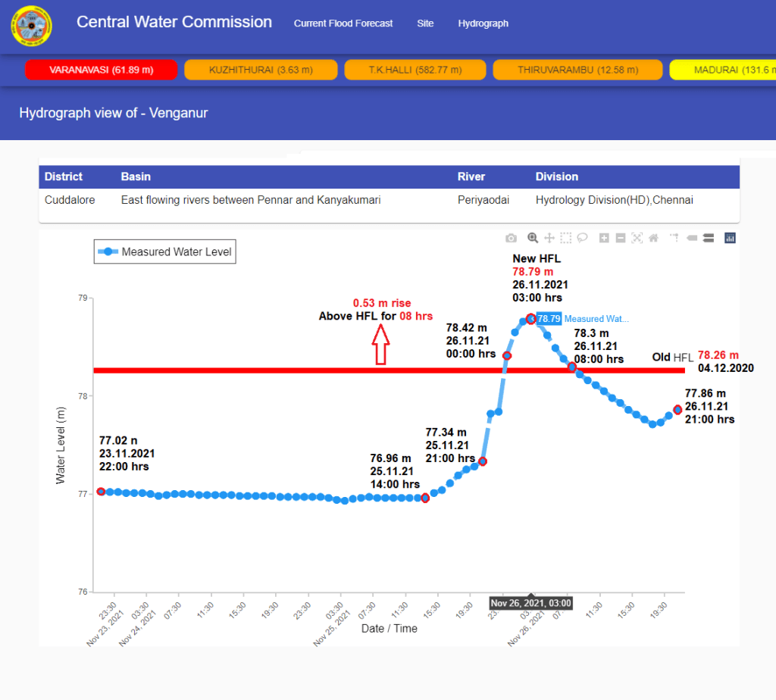Toggle spike lines in chart toolbar
Image resolution: width=776 pixels, height=700 pixels.
pyautogui.click(x=674, y=238)
